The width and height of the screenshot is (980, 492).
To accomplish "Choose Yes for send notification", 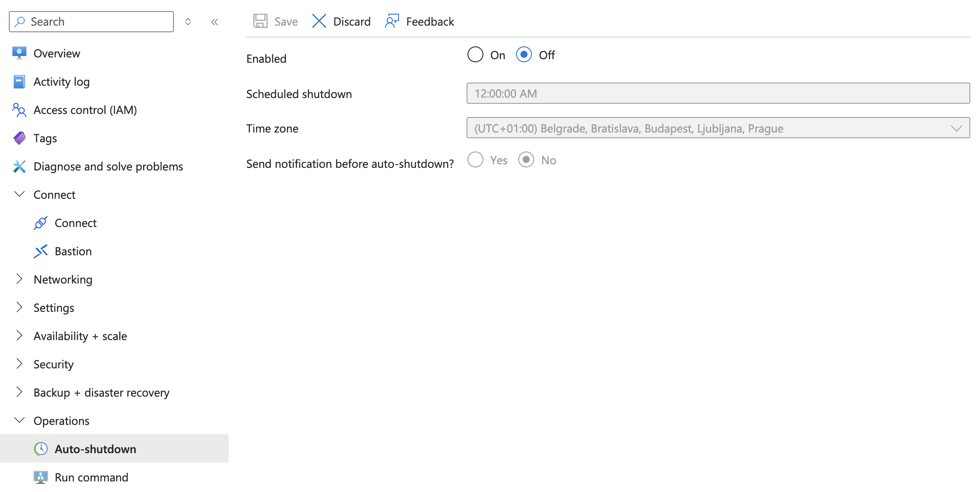I will click(x=475, y=160).
